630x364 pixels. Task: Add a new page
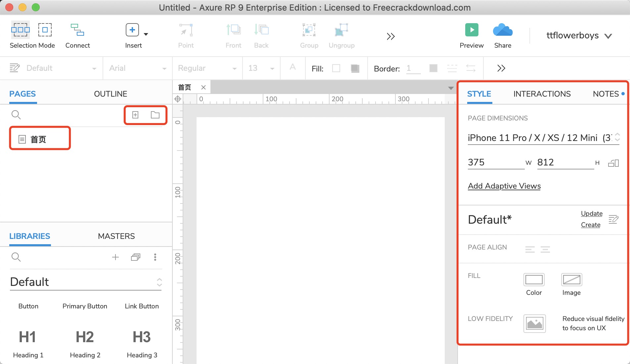[135, 115]
